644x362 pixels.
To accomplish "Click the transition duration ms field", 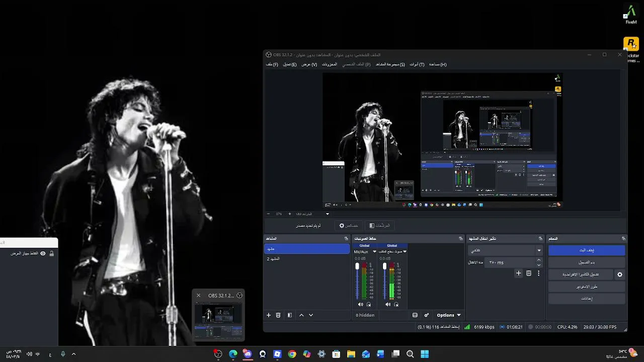I will [511, 262].
